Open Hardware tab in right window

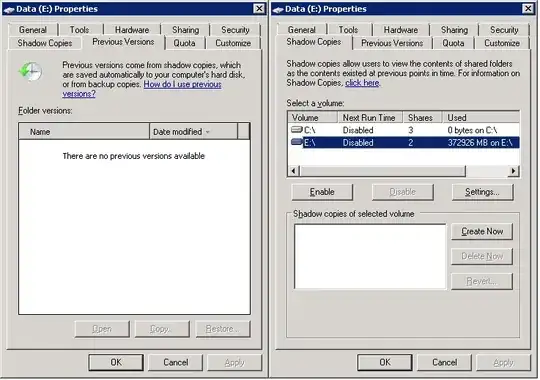[401, 30]
